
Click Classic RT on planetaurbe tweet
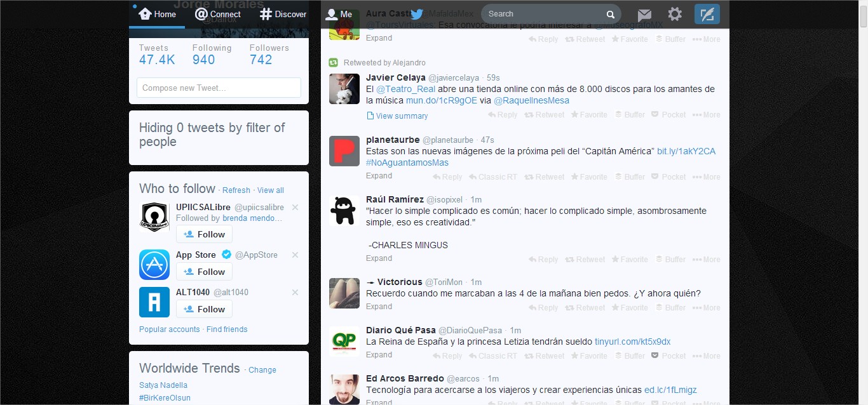coord(493,177)
